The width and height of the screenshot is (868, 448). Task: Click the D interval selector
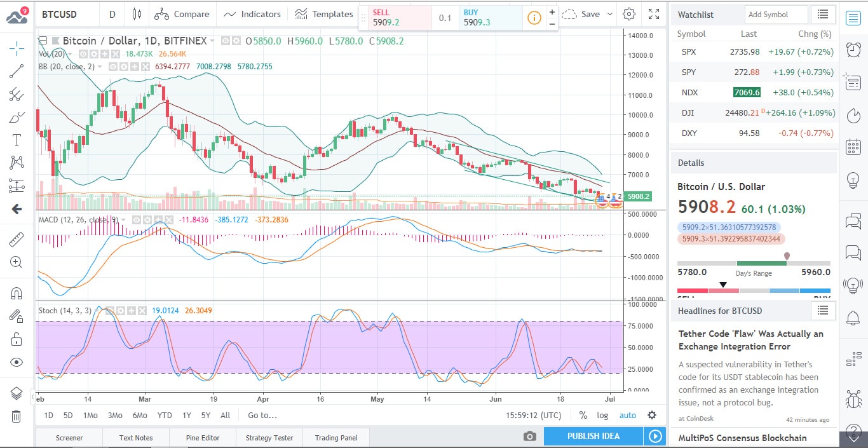pos(112,14)
